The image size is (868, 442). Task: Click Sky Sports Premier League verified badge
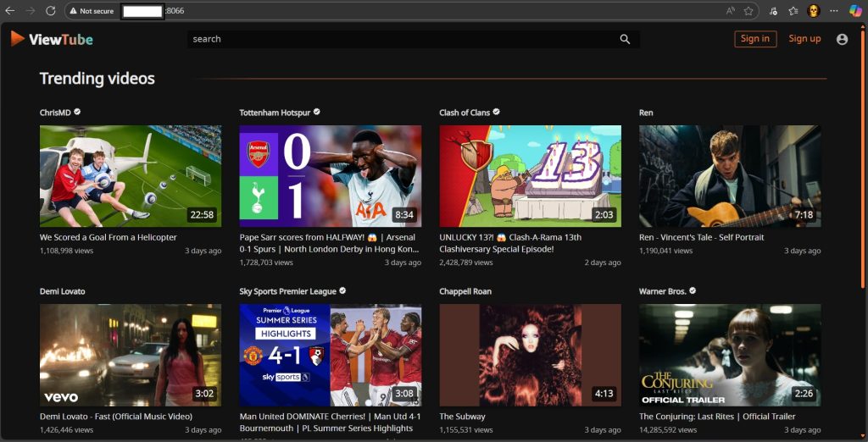342,290
